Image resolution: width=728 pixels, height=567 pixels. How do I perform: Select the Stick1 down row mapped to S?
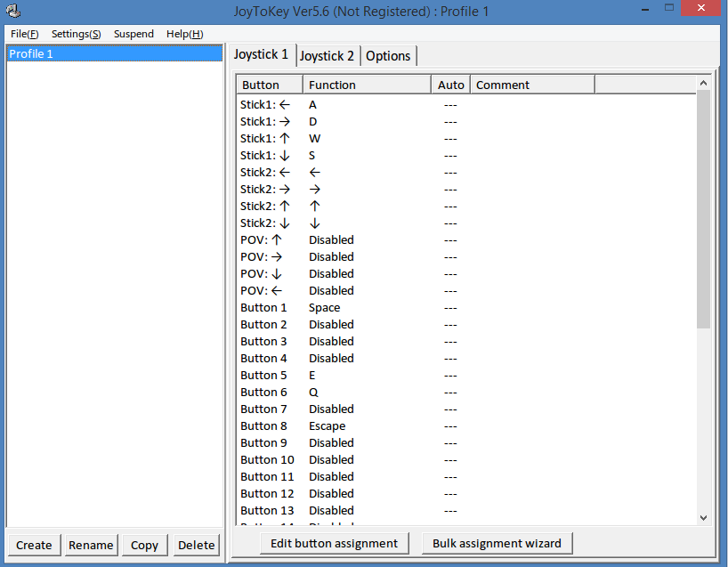[466, 156]
